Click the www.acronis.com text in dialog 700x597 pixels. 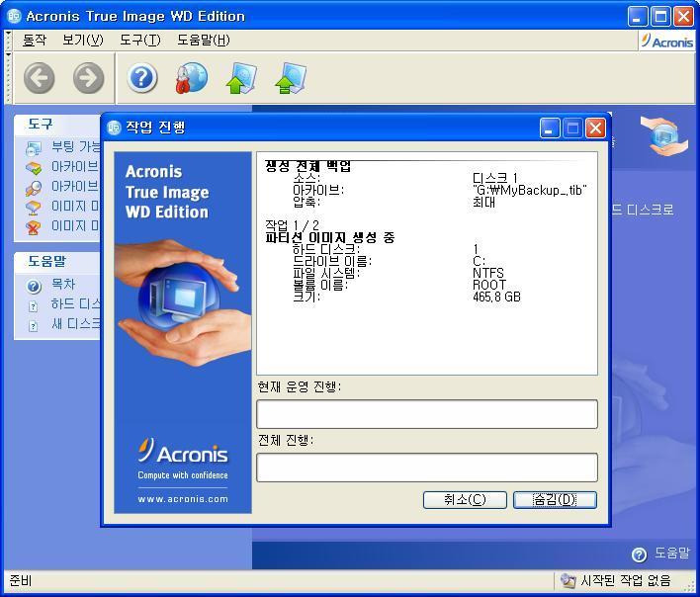(x=183, y=499)
